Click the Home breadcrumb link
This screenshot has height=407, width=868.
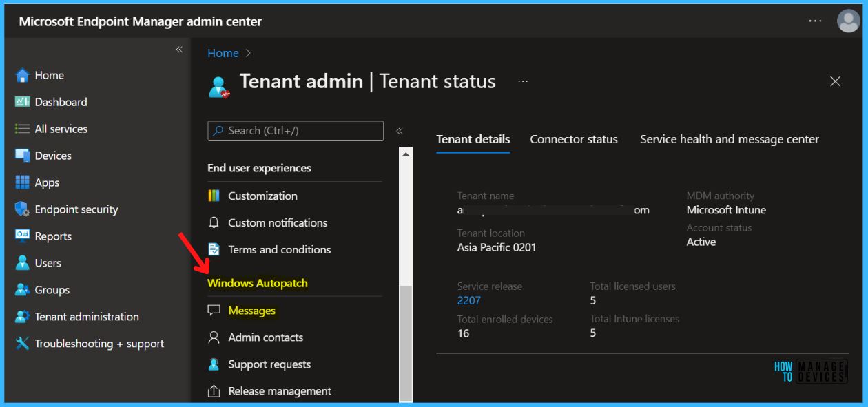223,53
